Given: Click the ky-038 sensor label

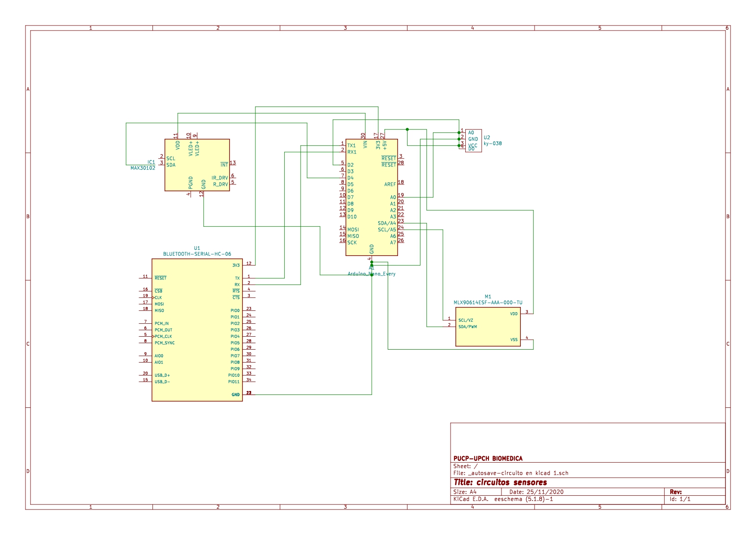Looking at the screenshot, I should coord(492,144).
